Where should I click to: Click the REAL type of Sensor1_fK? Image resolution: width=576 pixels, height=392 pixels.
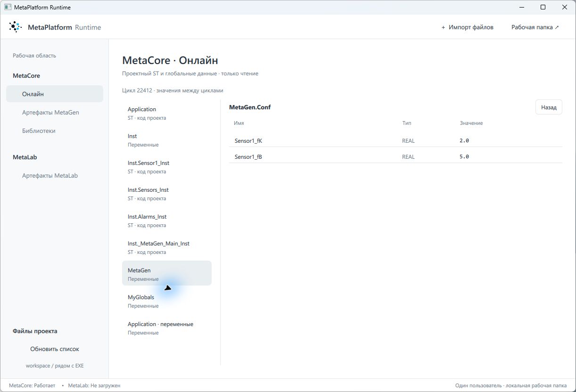(x=408, y=141)
